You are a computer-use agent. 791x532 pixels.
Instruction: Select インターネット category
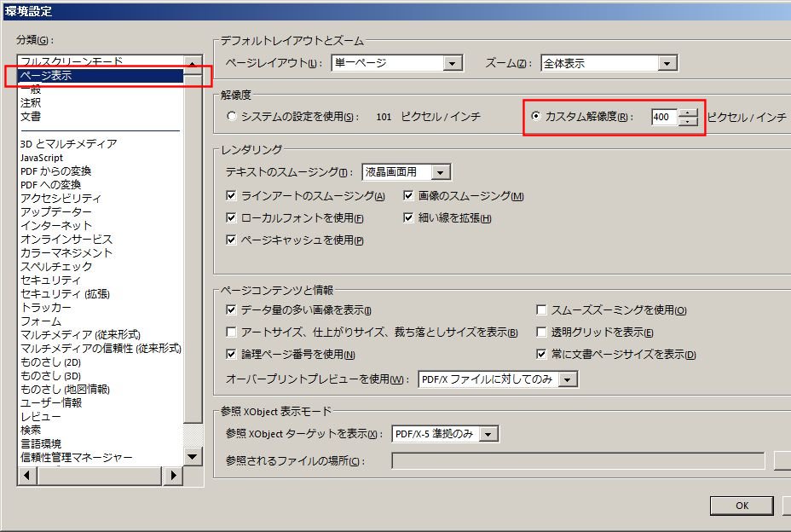[x=56, y=226]
